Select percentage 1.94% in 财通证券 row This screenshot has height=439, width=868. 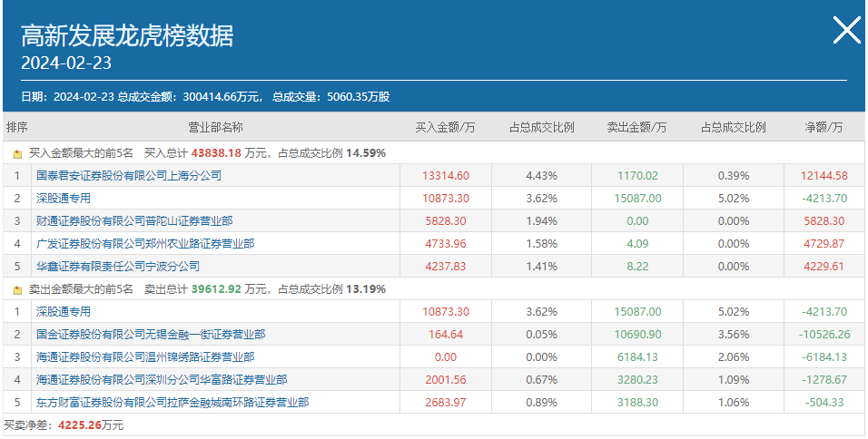pyautogui.click(x=542, y=221)
